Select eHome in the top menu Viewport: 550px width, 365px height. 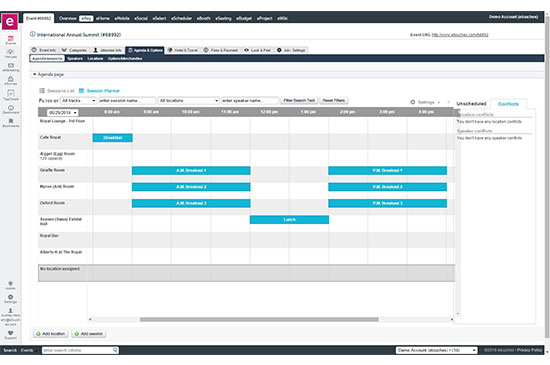(103, 18)
